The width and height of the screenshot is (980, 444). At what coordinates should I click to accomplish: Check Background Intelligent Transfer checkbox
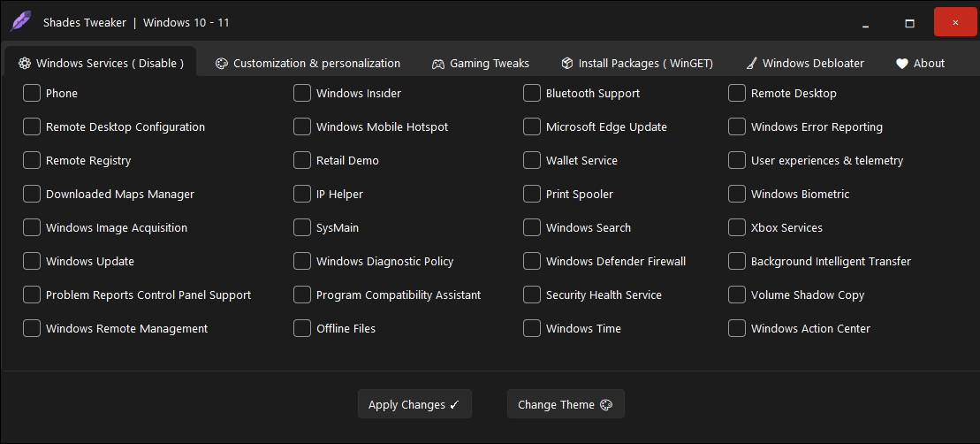(x=737, y=261)
